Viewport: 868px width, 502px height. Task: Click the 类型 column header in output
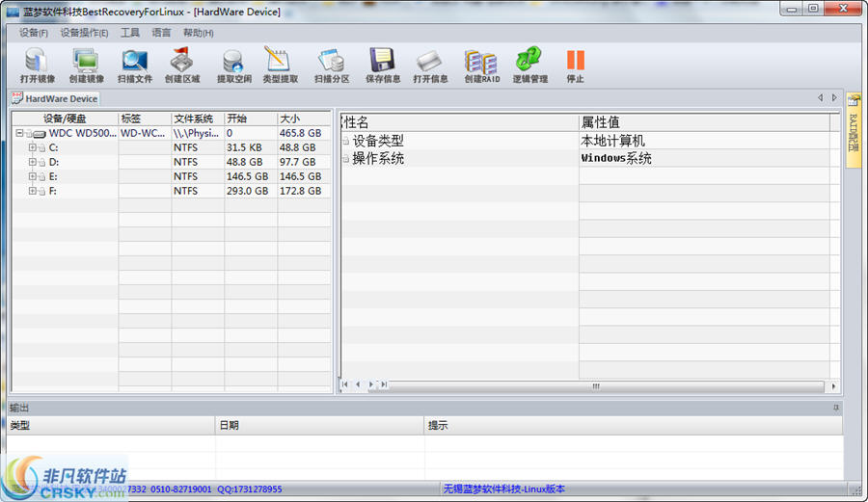(x=111, y=425)
